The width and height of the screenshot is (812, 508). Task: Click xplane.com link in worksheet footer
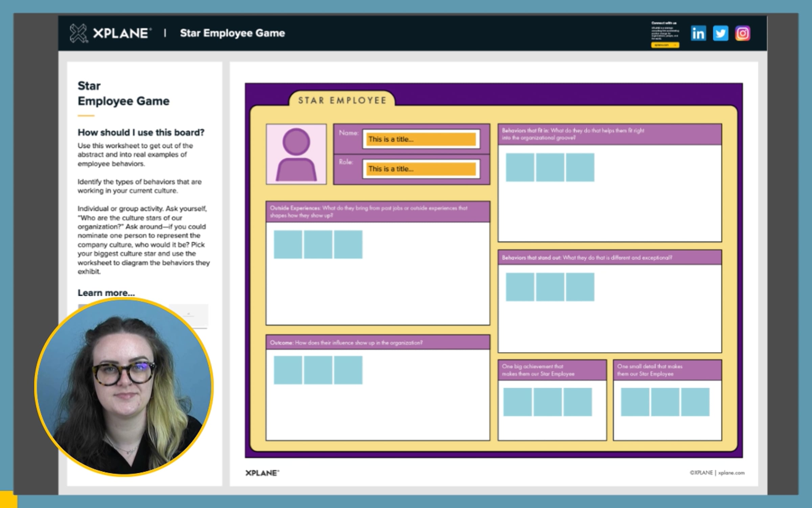click(731, 473)
